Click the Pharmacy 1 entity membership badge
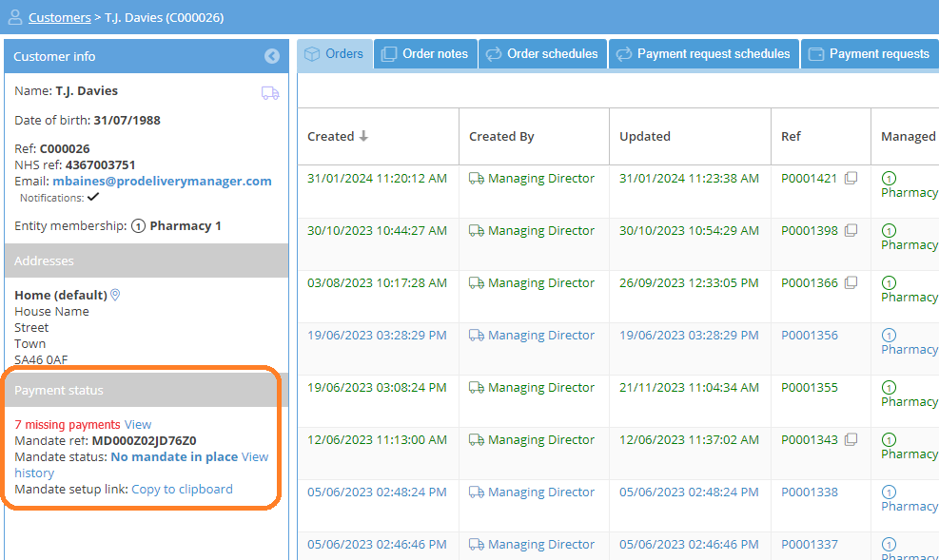This screenshot has width=939, height=560. [176, 226]
